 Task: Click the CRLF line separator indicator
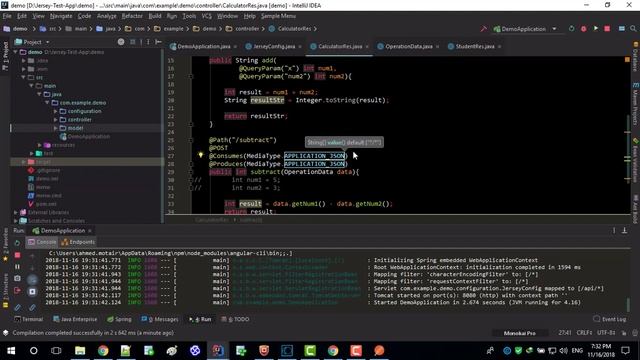coord(584,333)
